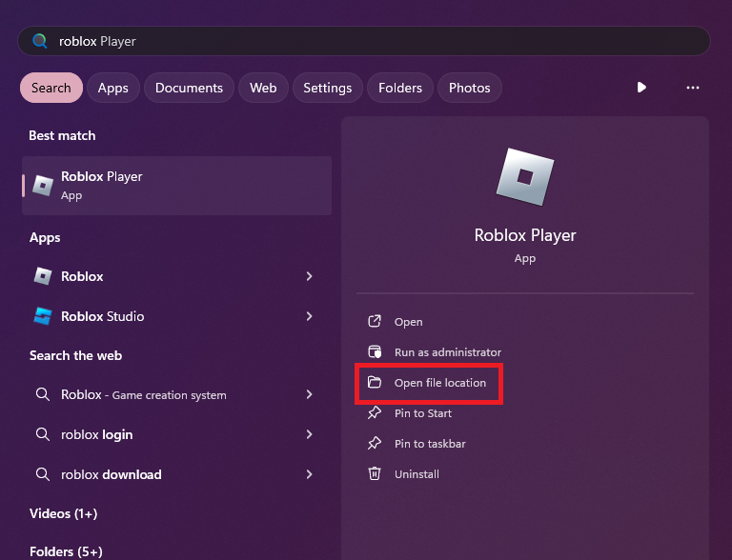
Task: Choose Open in the Roblox Player actions
Action: (x=409, y=322)
